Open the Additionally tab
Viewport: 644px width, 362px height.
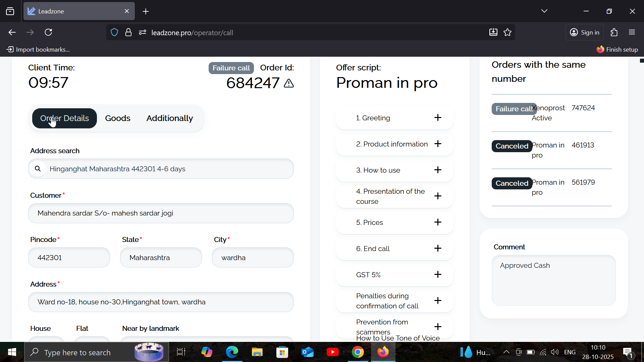coord(169,118)
